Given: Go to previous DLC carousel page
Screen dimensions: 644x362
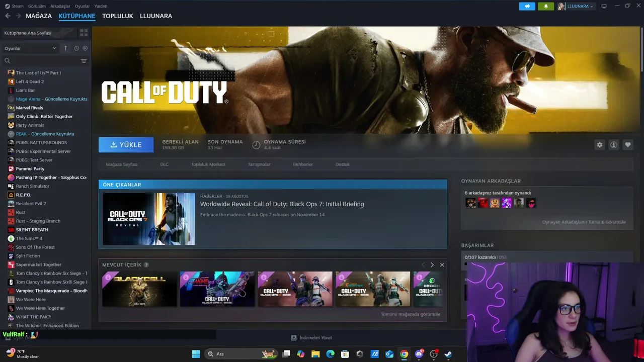Looking at the screenshot, I should click(x=423, y=264).
